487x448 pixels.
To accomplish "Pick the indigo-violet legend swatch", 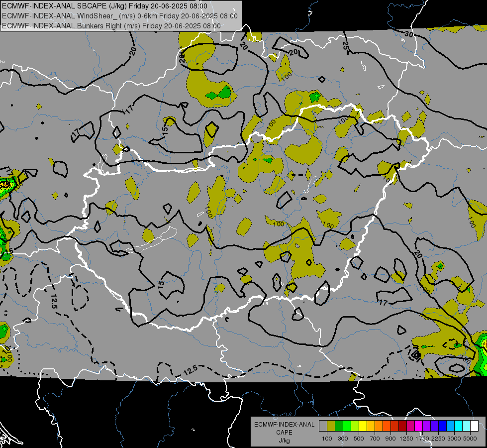I will tap(435, 426).
